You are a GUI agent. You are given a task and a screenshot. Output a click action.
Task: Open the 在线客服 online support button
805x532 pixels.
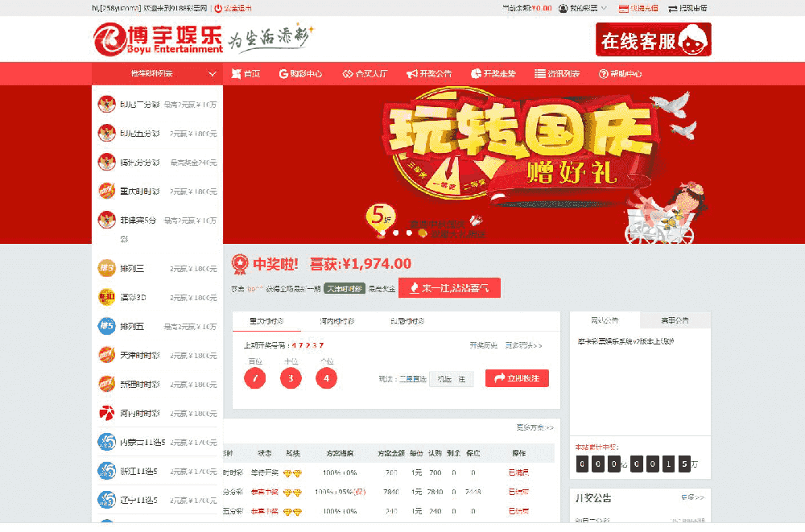[x=653, y=39]
